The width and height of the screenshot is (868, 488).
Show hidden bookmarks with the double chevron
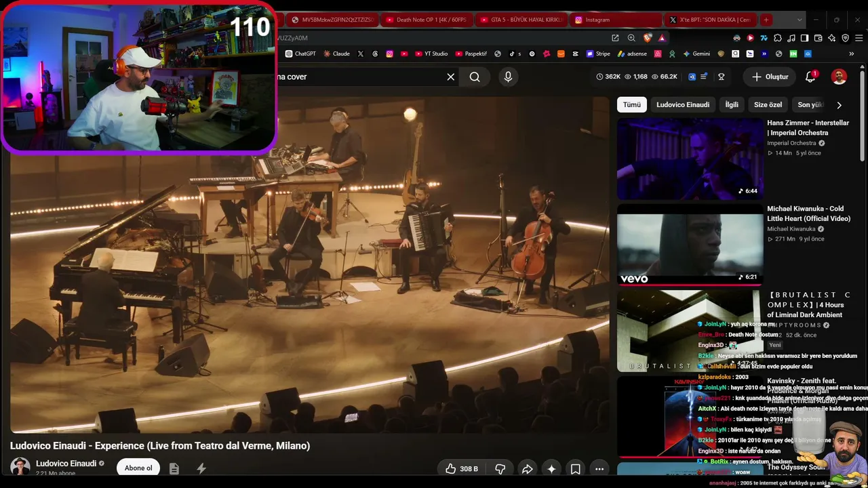(851, 54)
